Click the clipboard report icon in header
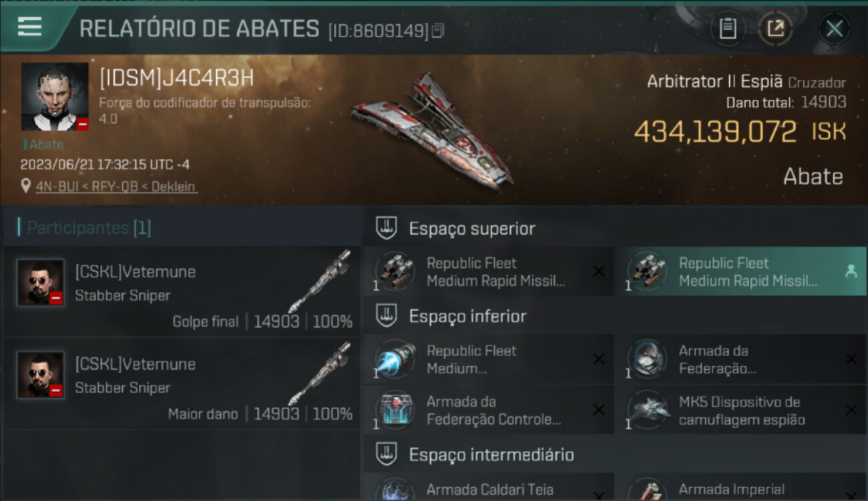The image size is (868, 501). click(728, 29)
